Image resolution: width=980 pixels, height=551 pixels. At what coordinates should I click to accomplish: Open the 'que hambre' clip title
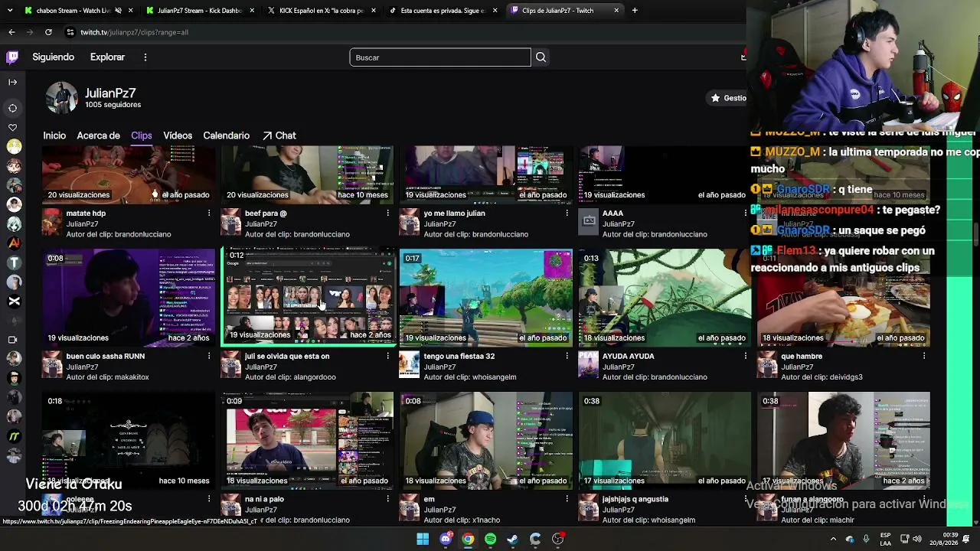pos(802,356)
